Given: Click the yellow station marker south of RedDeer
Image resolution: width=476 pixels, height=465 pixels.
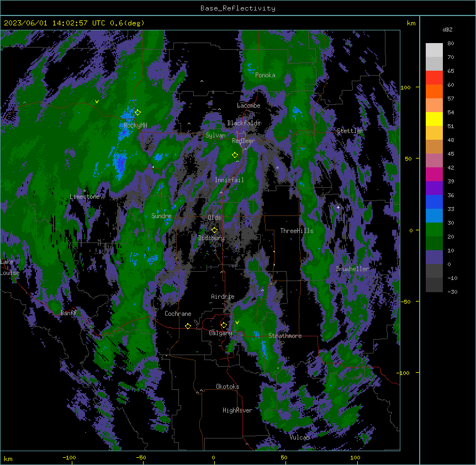Looking at the screenshot, I should coord(235,155).
